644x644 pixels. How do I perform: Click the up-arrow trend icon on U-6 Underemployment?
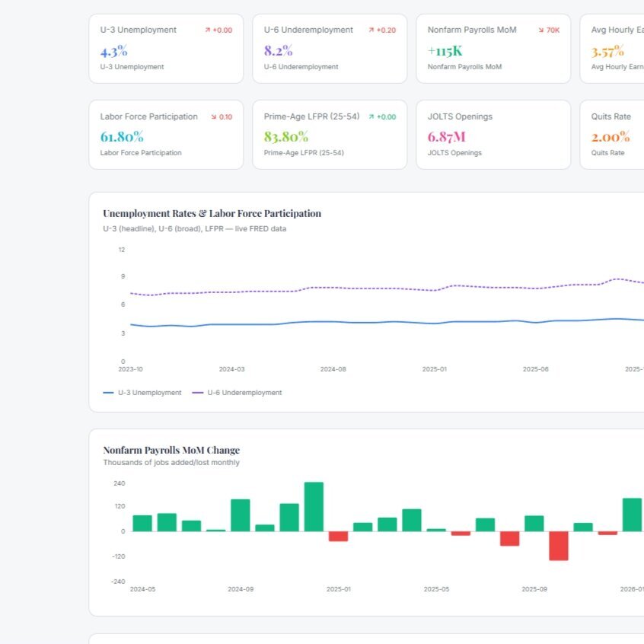[x=371, y=30]
